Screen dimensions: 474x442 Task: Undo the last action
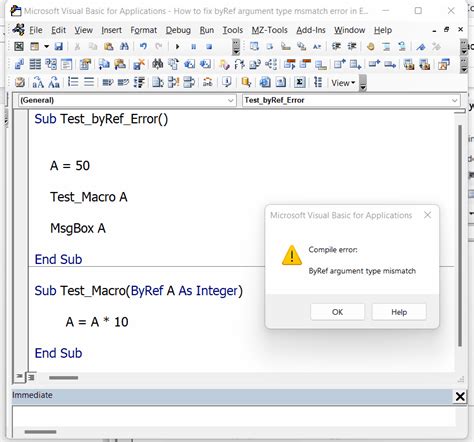point(143,46)
